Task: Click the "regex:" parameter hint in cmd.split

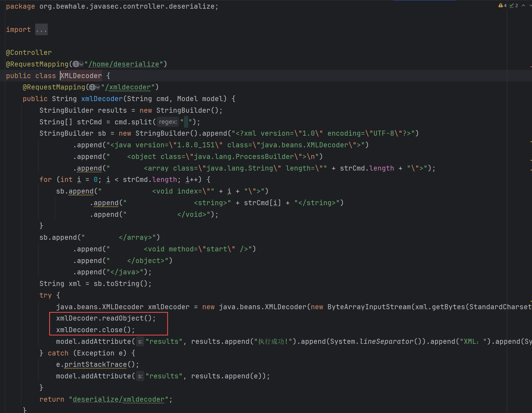Action: click(168, 122)
